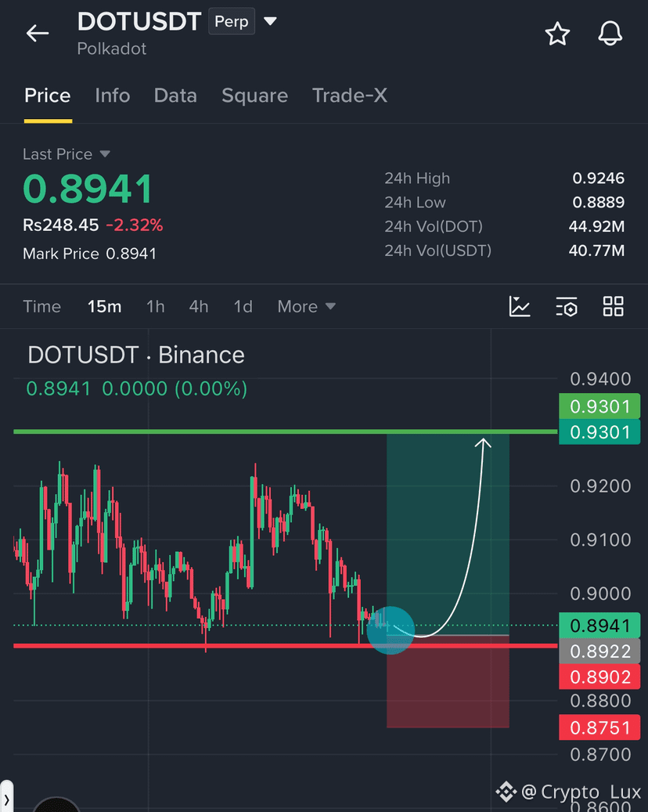
Task: Select the 0.8941 current price axis label
Action: tap(599, 626)
